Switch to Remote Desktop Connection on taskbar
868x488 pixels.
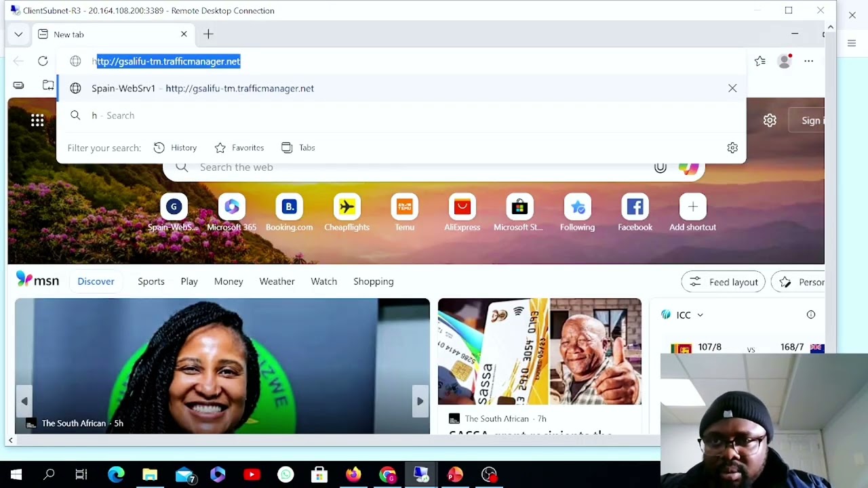pos(421,474)
